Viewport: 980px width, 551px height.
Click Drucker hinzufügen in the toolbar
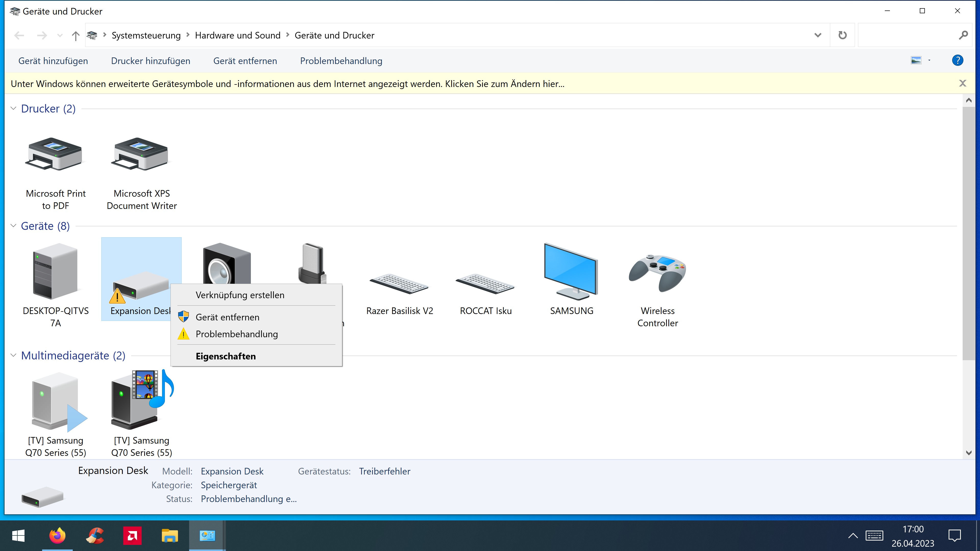[150, 61]
